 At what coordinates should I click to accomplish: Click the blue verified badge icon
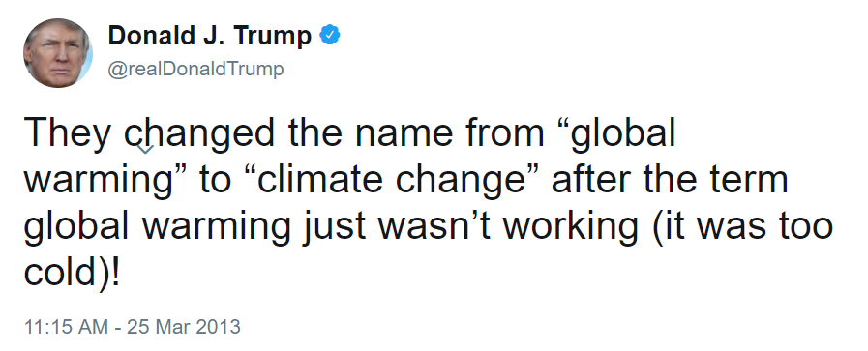[331, 36]
